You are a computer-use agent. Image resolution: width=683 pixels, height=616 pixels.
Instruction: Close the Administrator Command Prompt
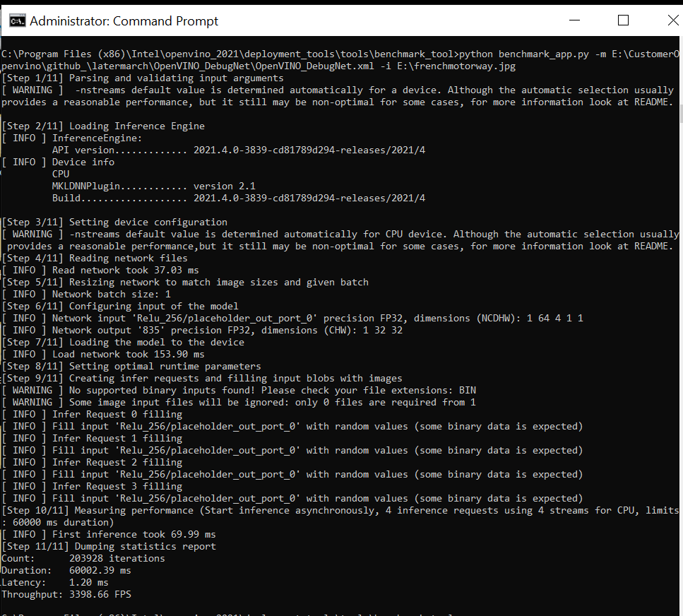pyautogui.click(x=672, y=20)
